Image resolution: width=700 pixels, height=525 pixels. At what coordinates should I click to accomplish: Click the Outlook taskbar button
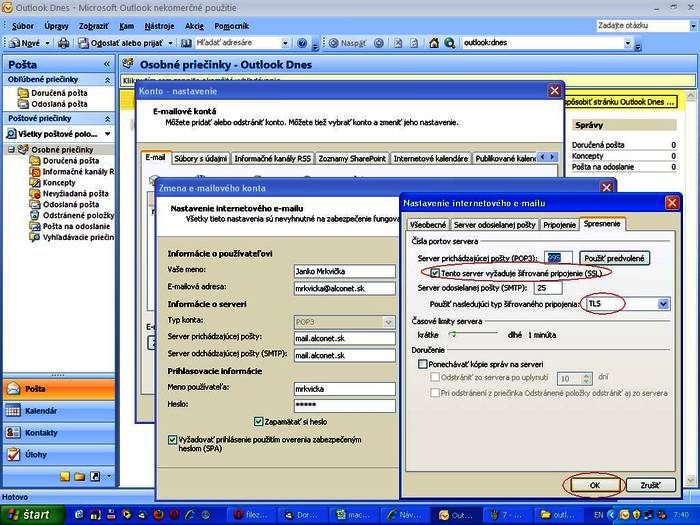point(458,515)
